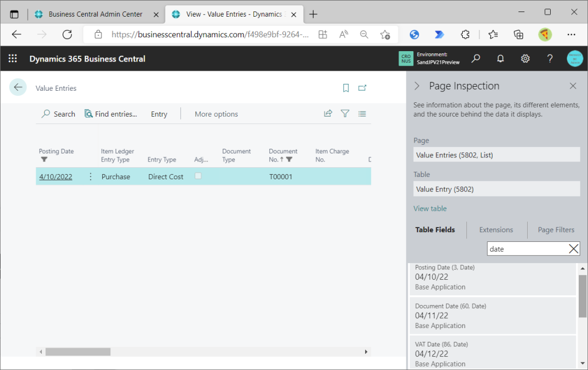Screen dimensions: 588x370
Task: Switch to the Page Filters tab
Action: coord(555,230)
